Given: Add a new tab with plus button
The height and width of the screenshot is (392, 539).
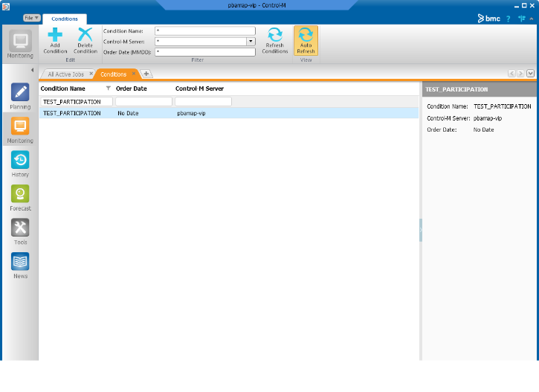Looking at the screenshot, I should coord(146,74).
